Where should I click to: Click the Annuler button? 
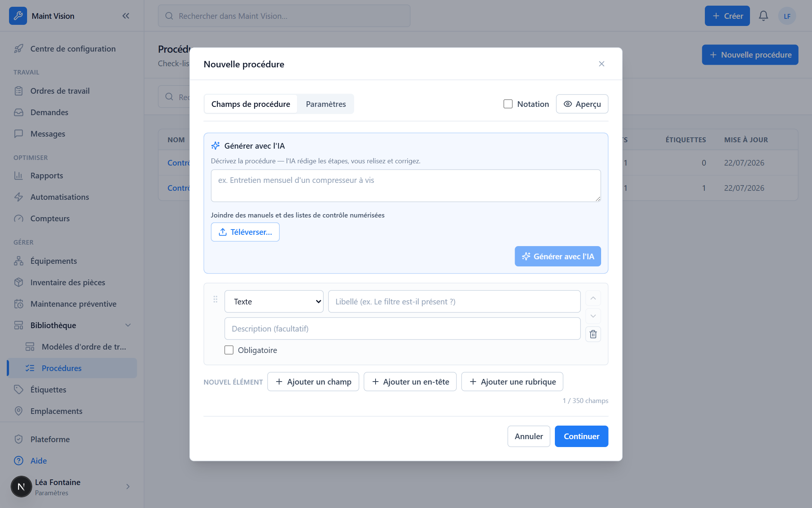click(529, 436)
